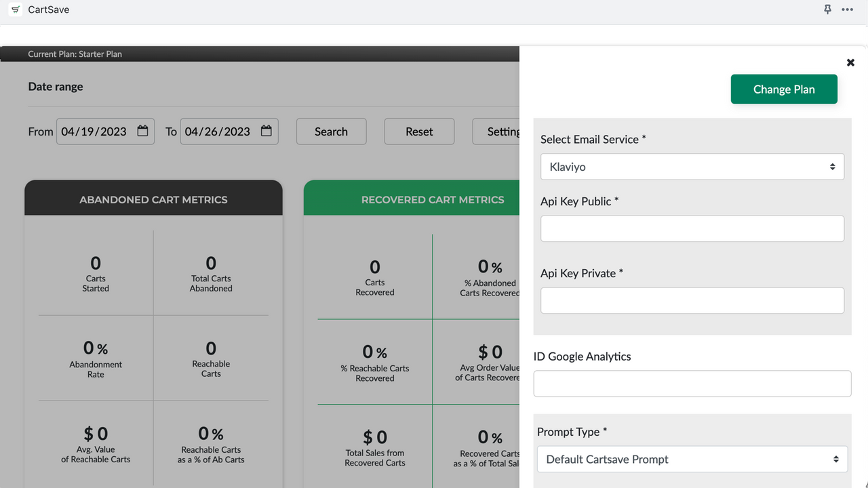
Task: Open the Prompt Type dropdown
Action: tap(692, 459)
